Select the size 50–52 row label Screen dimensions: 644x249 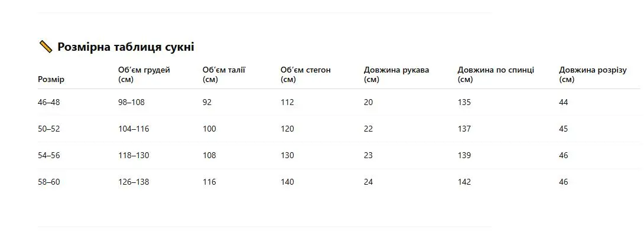coord(49,129)
